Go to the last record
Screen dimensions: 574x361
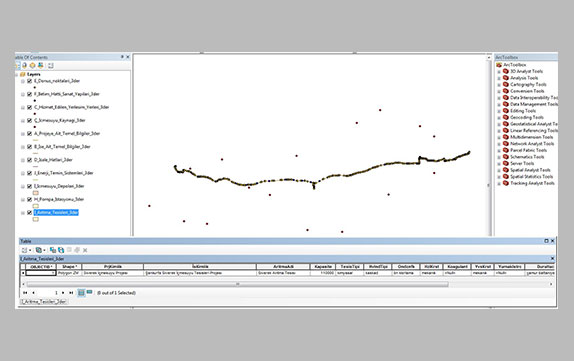point(71,293)
